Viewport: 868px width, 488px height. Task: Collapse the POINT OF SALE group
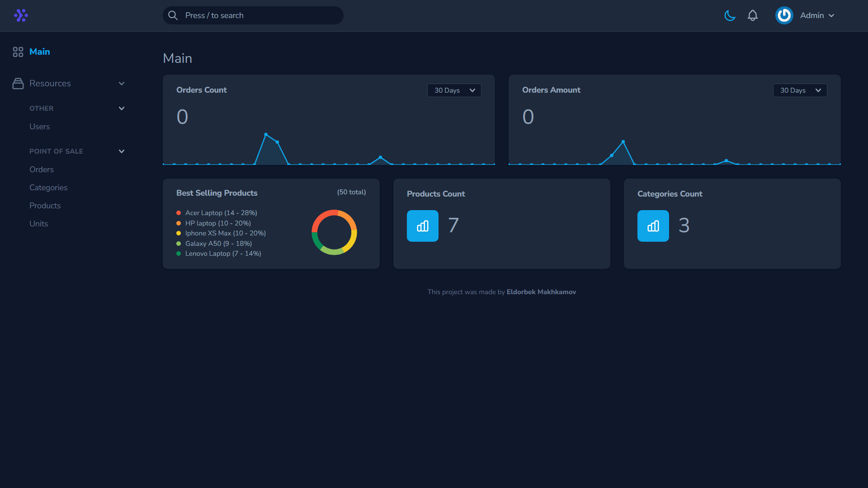(121, 151)
